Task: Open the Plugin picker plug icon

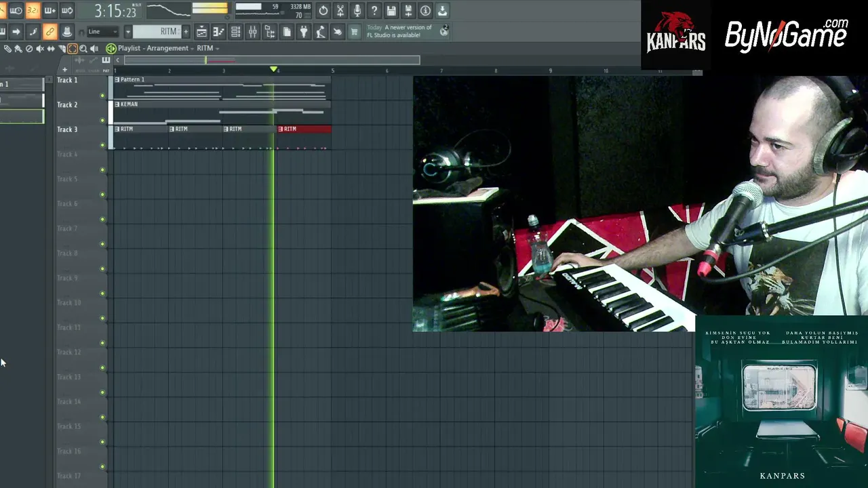Action: click(303, 32)
